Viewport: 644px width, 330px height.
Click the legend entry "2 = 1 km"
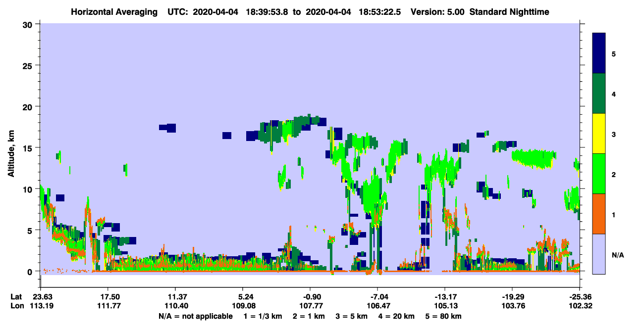310,316
